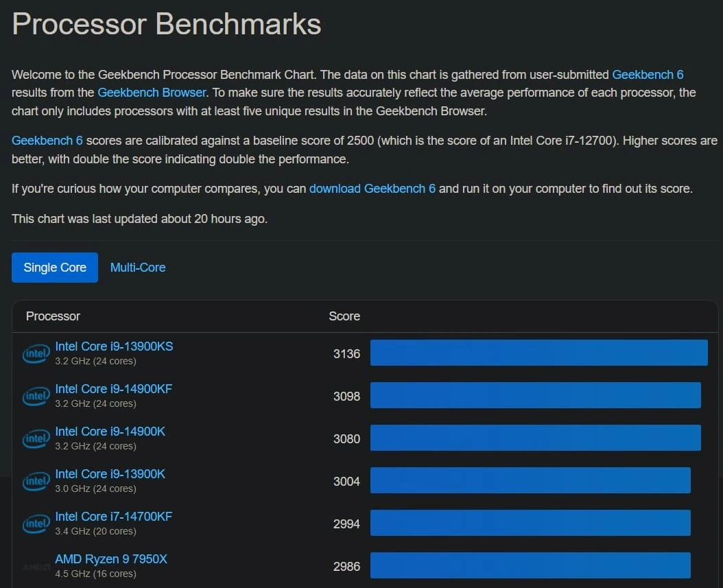Open Intel Core i9-14900K processor link
This screenshot has width=723, height=588.
tap(110, 431)
